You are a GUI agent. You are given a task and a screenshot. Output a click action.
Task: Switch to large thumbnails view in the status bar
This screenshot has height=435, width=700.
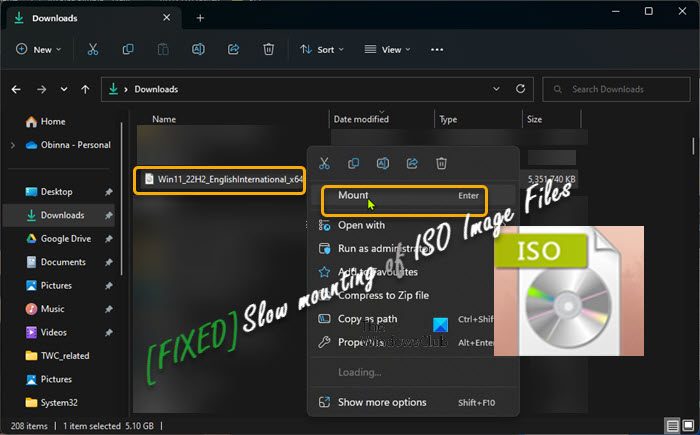click(x=689, y=425)
